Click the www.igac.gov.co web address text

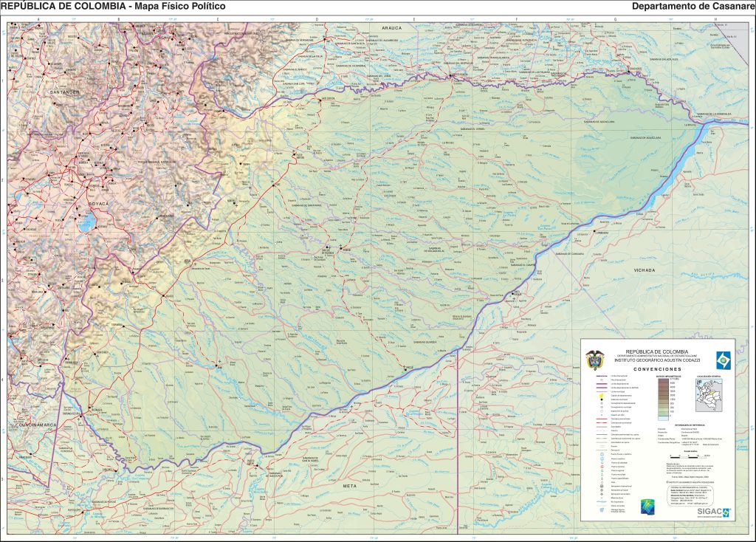[x=677, y=503]
